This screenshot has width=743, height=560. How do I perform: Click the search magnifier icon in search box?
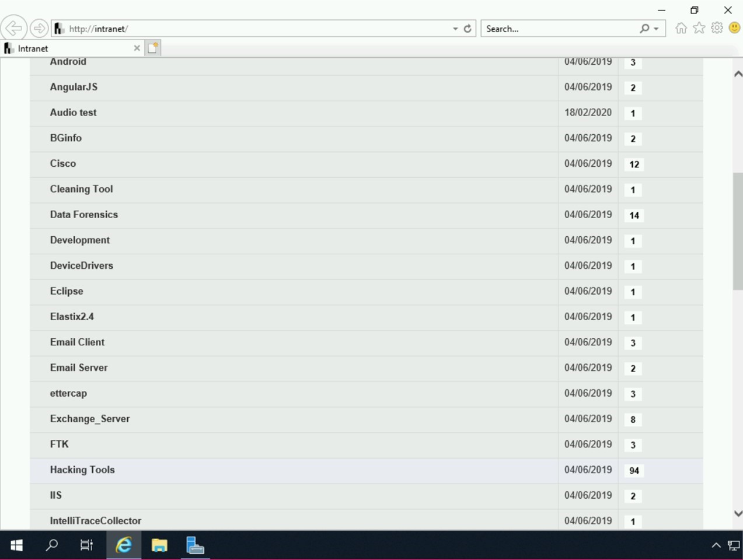(644, 29)
